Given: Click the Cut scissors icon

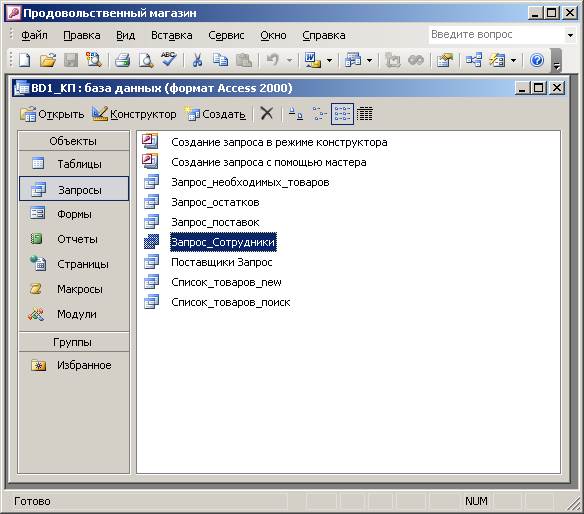Looking at the screenshot, I should click(197, 60).
